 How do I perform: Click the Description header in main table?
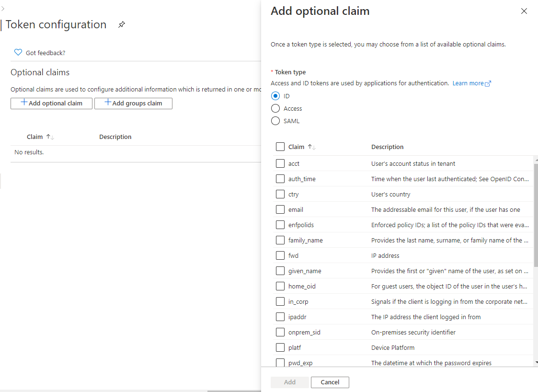pyautogui.click(x=115, y=137)
